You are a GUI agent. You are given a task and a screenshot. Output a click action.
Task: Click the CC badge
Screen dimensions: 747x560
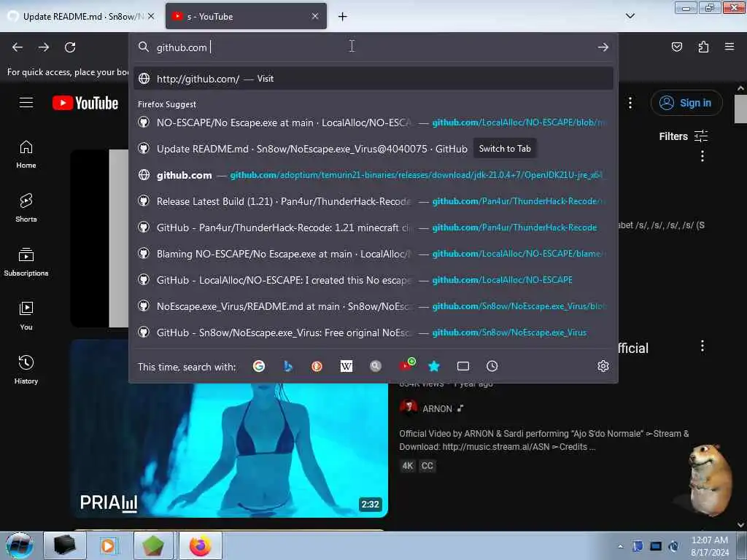[x=427, y=466]
